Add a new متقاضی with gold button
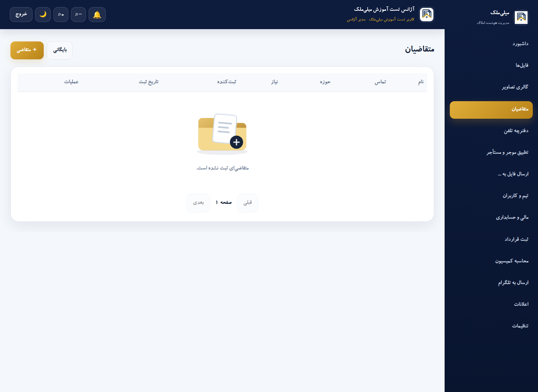The image size is (538, 392). (x=27, y=50)
